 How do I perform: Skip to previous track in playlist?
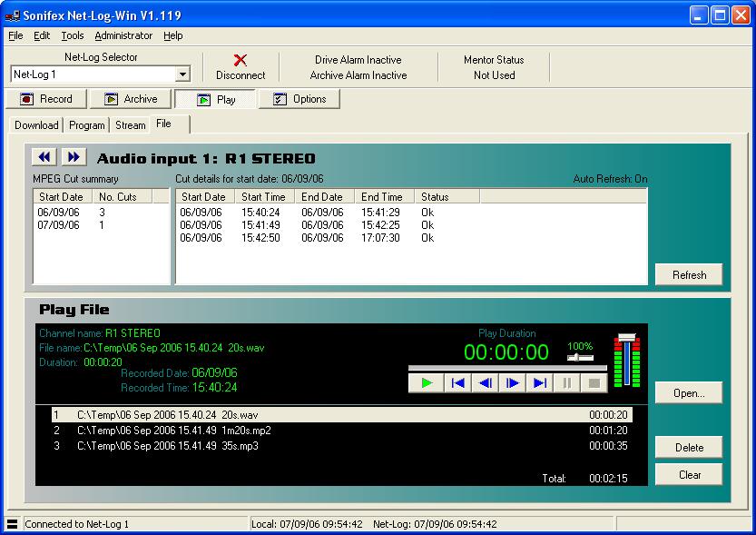coord(457,383)
